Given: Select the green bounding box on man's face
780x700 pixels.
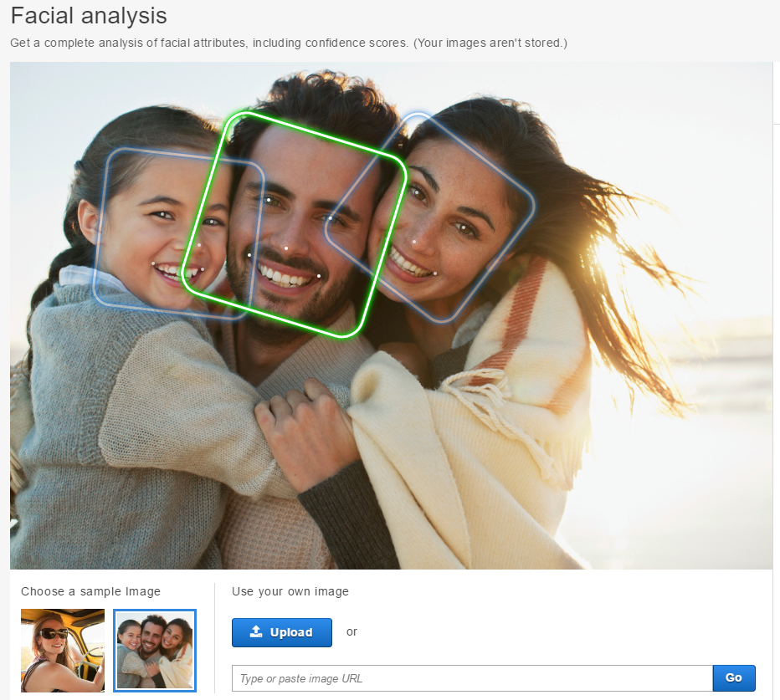Looking at the screenshot, I should pos(295,224).
